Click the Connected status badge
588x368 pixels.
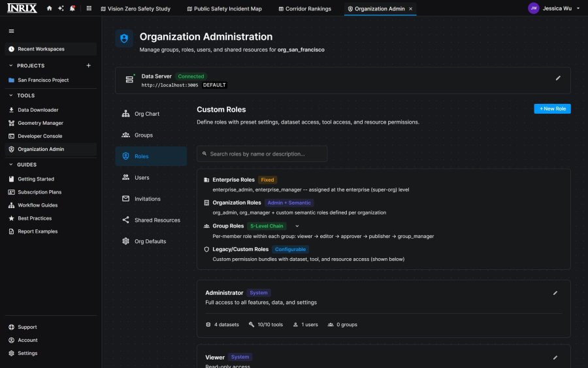tap(191, 76)
